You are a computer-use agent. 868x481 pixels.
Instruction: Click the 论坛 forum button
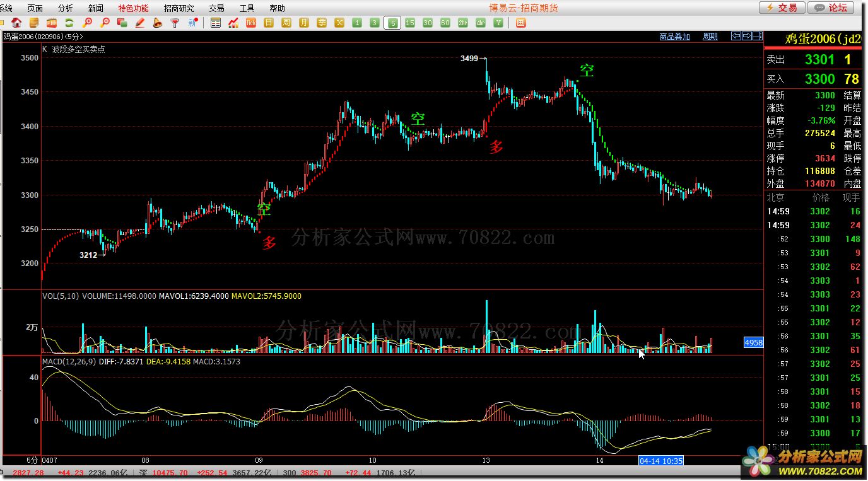(830, 8)
